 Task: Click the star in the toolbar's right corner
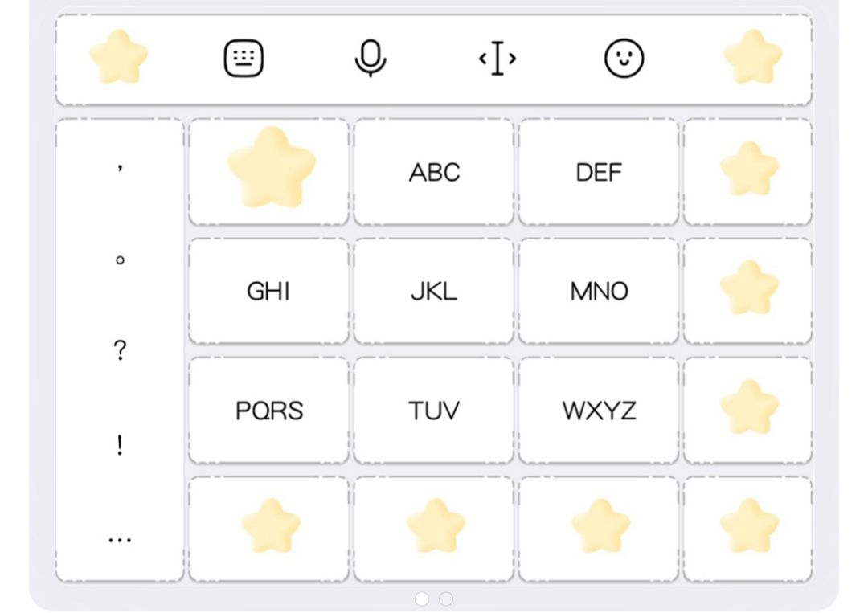point(752,57)
